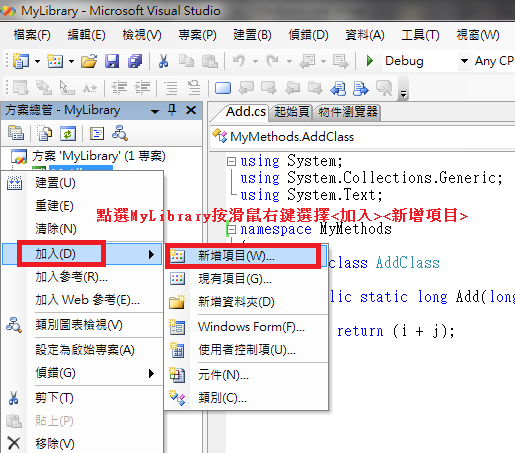This screenshot has width=515, height=453.
Task: Choose 加入 Web 參考(E)...
Action: pos(82,300)
